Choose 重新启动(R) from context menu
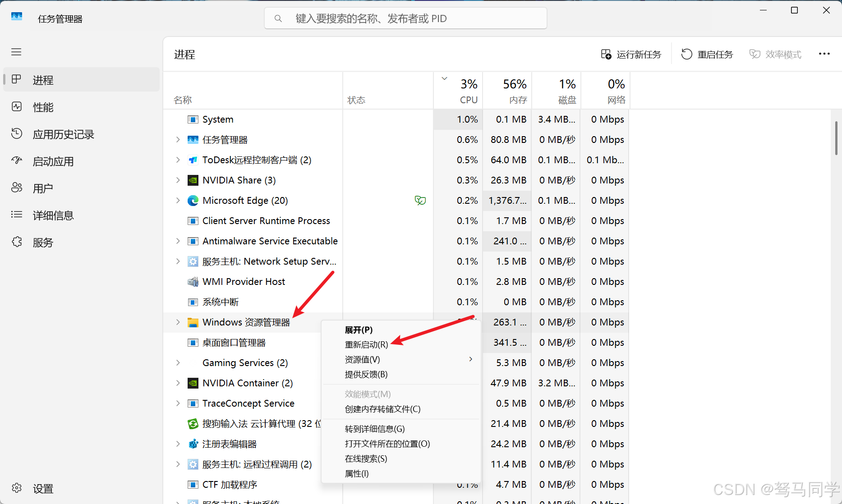This screenshot has height=504, width=842. 401,345
